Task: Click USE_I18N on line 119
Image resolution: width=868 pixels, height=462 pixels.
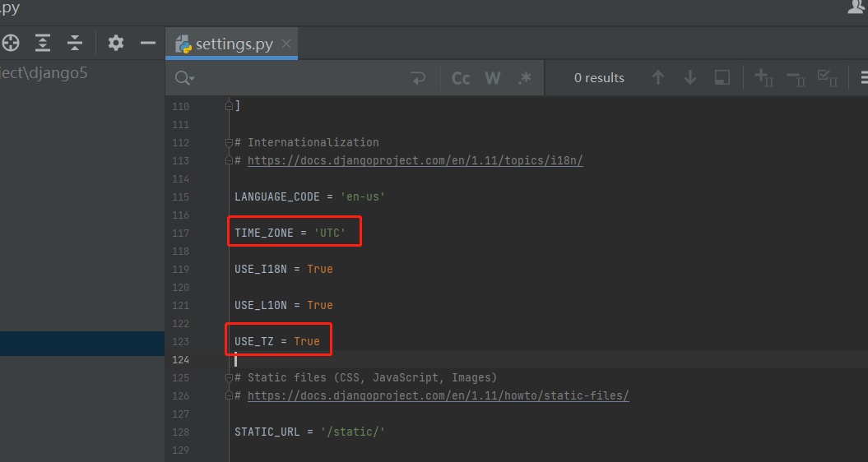Action: 261,269
